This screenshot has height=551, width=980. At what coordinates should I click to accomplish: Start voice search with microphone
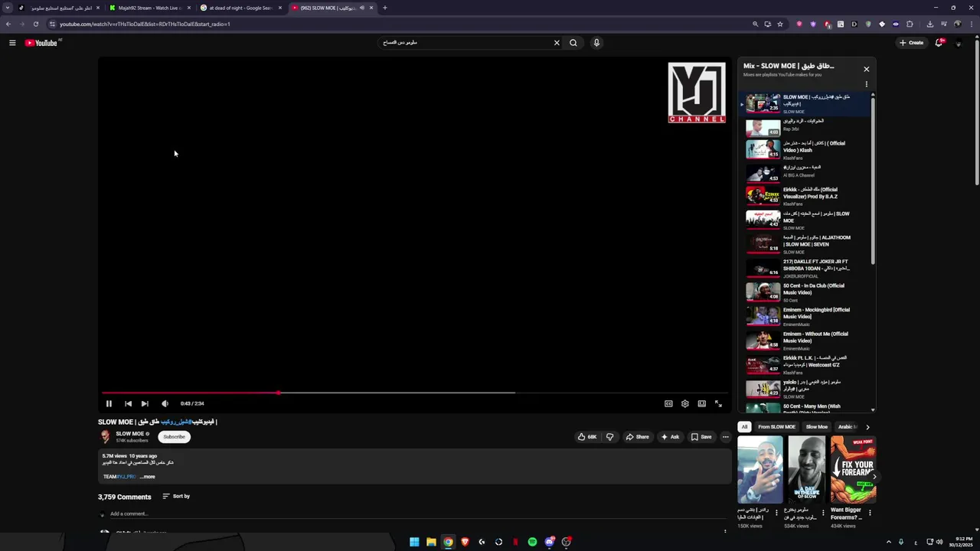click(596, 43)
